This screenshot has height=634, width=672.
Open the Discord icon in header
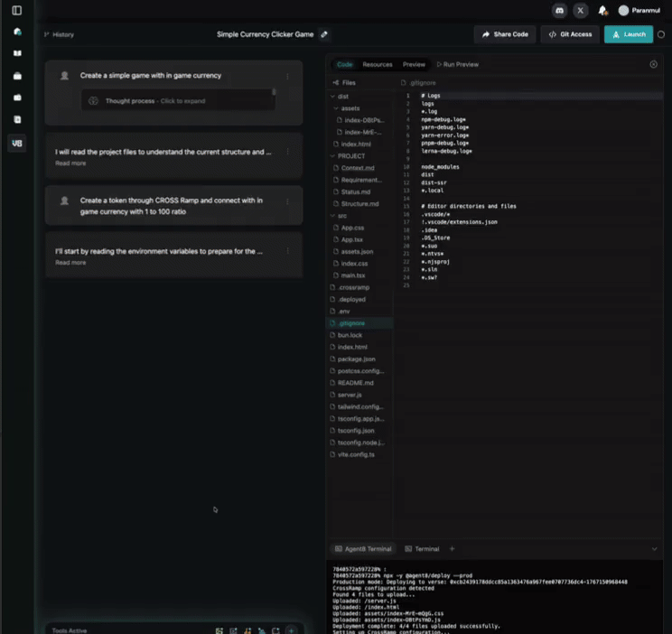point(559,11)
